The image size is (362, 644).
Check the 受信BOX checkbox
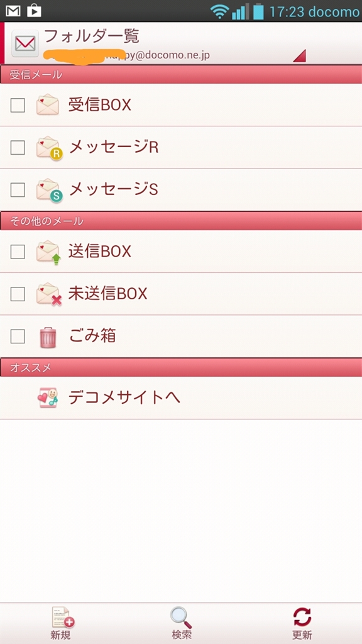18,105
